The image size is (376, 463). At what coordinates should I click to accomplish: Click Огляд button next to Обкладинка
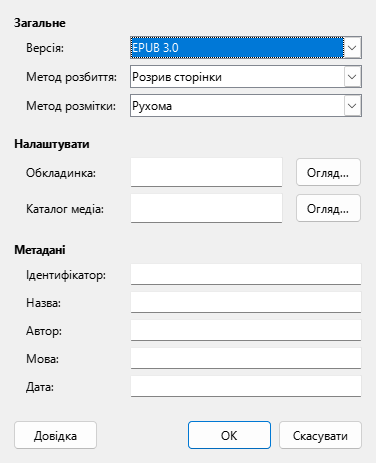328,172
